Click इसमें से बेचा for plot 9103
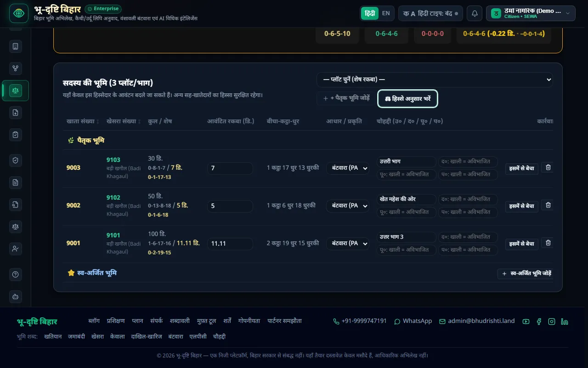 (522, 168)
